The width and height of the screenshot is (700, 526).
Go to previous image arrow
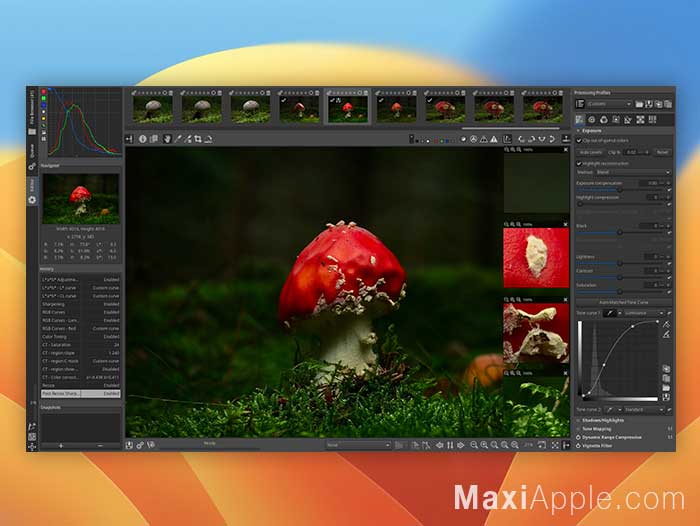point(439,445)
